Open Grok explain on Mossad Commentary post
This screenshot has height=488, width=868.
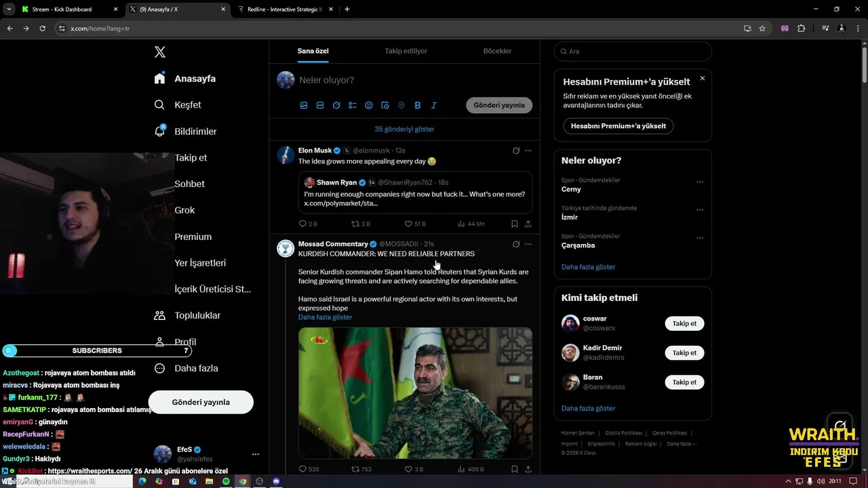click(x=516, y=244)
